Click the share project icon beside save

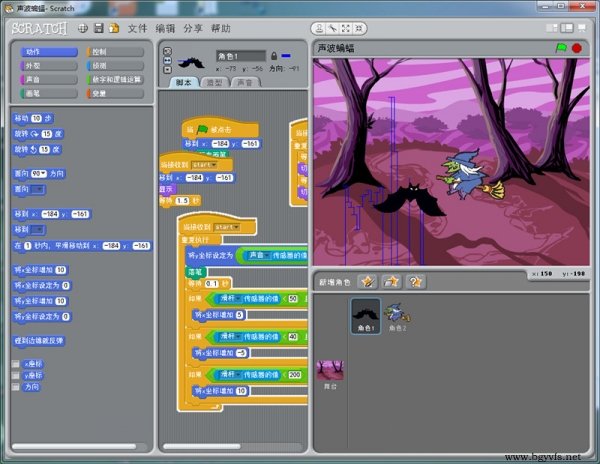coord(114,28)
